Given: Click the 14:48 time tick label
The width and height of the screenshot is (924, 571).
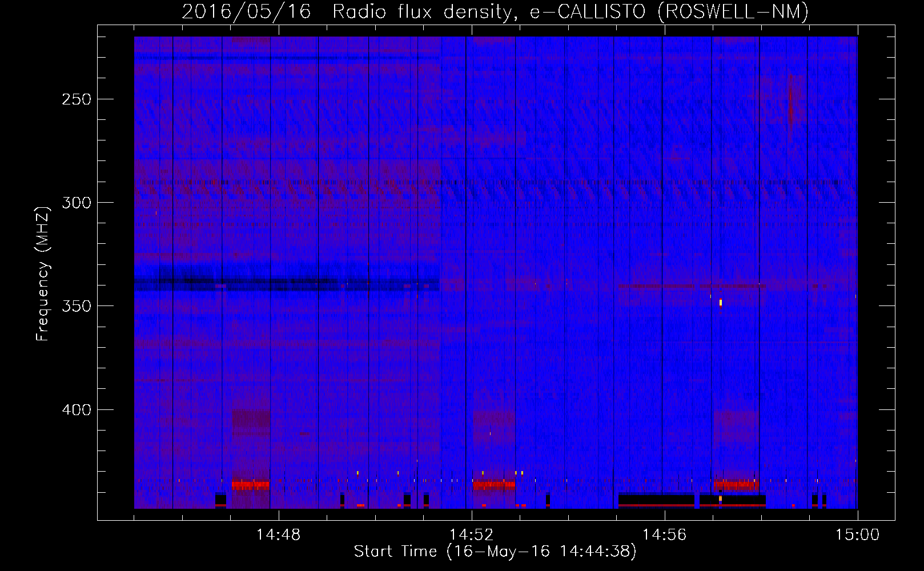Looking at the screenshot, I should point(278,535).
